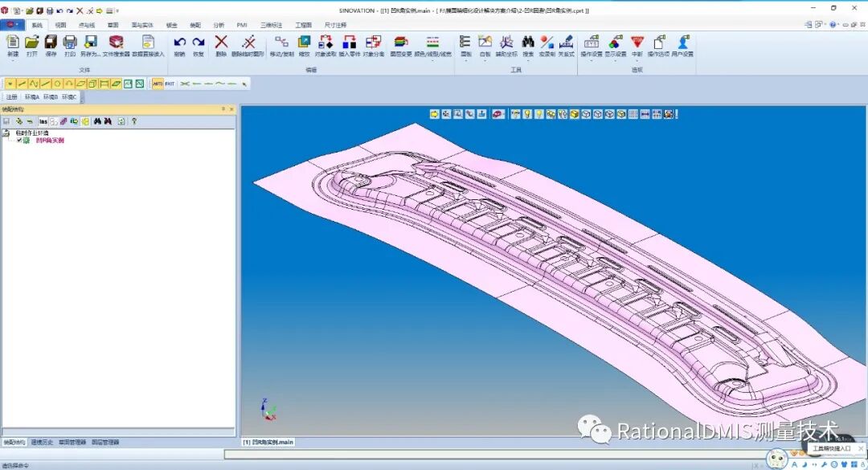Open the 面与实体 ribbon tab
The image size is (868, 470).
[142, 25]
